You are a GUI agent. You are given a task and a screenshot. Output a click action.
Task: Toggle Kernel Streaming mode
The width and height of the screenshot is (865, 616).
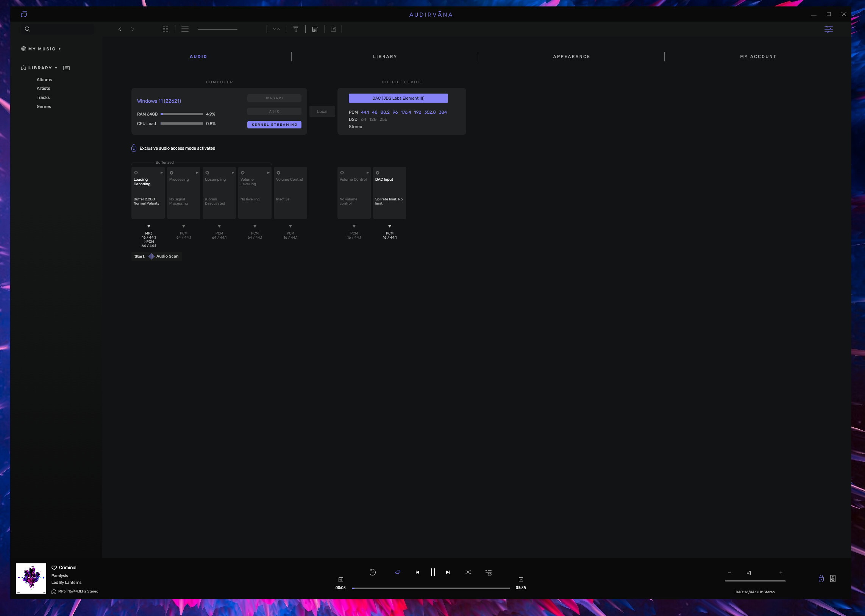274,124
